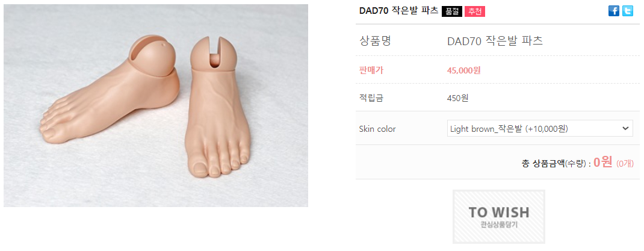The image size is (644, 251).
Task: Click the side-view foot in the photo
Action: 111,88
